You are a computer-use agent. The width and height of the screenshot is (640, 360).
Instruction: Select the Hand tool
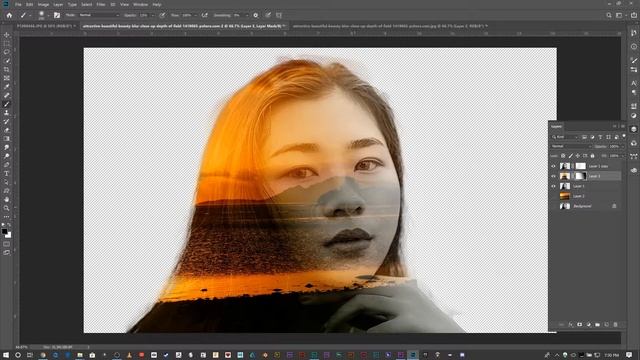tap(7, 200)
